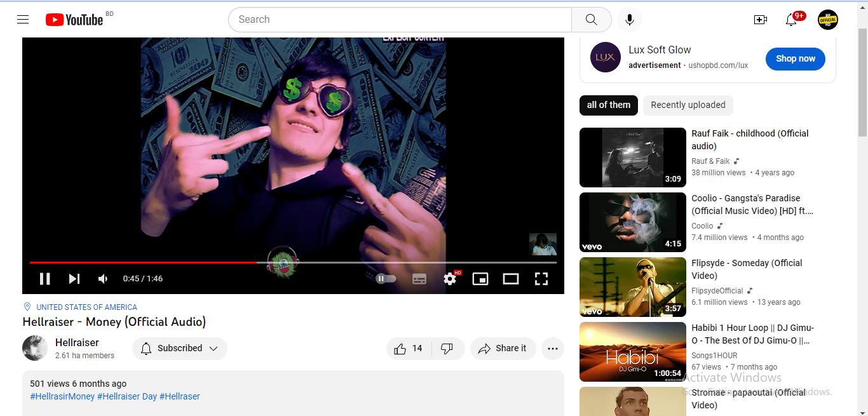The width and height of the screenshot is (868, 416).
Task: Click the 'Hellraiser - Money (Official Audio)' title
Action: click(x=114, y=322)
